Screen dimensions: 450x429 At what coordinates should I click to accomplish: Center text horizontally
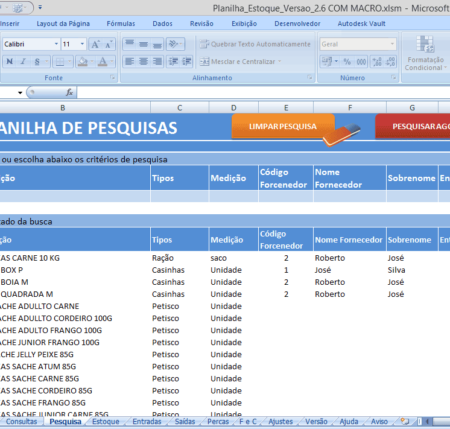143,62
